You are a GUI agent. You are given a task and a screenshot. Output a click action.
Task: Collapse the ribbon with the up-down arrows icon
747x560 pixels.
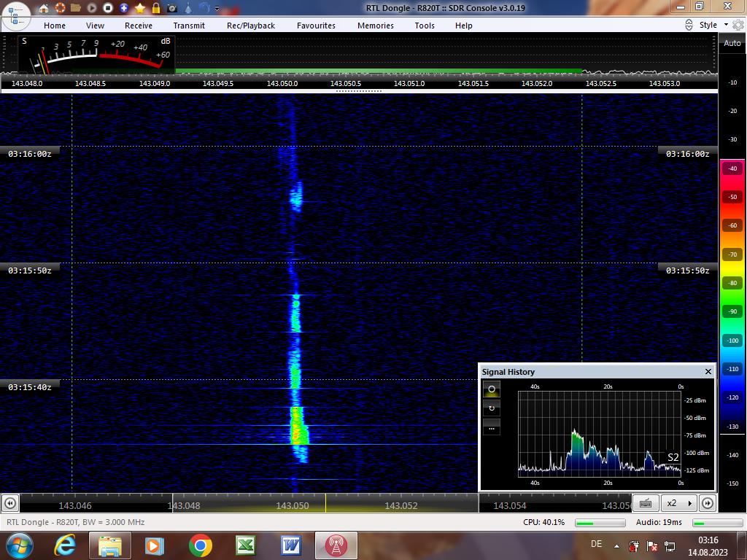click(x=689, y=25)
